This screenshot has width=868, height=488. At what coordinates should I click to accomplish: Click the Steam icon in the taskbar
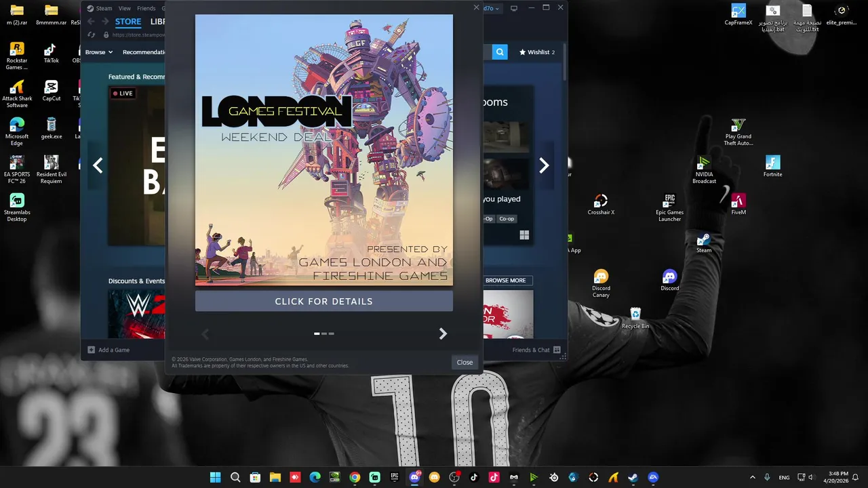[633, 477]
